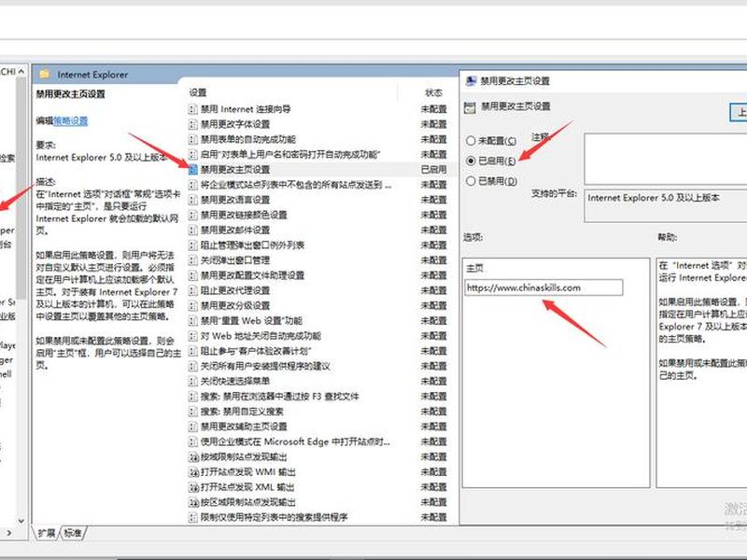Select the 已禁用(D) radio button

pos(471,181)
